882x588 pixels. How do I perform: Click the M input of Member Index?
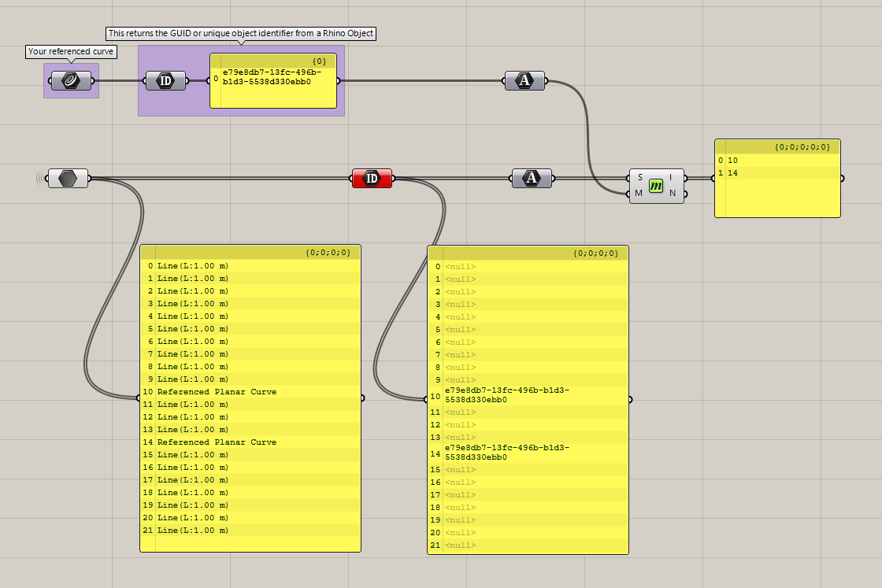(x=639, y=193)
